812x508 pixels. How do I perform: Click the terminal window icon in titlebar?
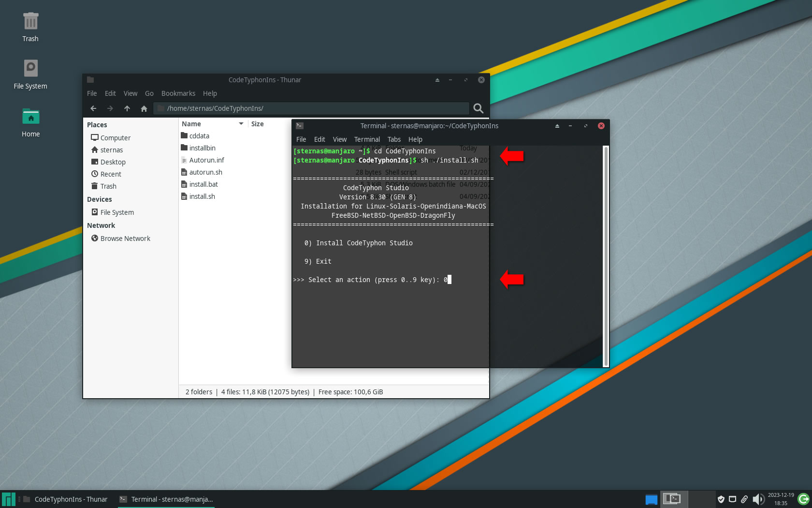coord(300,126)
